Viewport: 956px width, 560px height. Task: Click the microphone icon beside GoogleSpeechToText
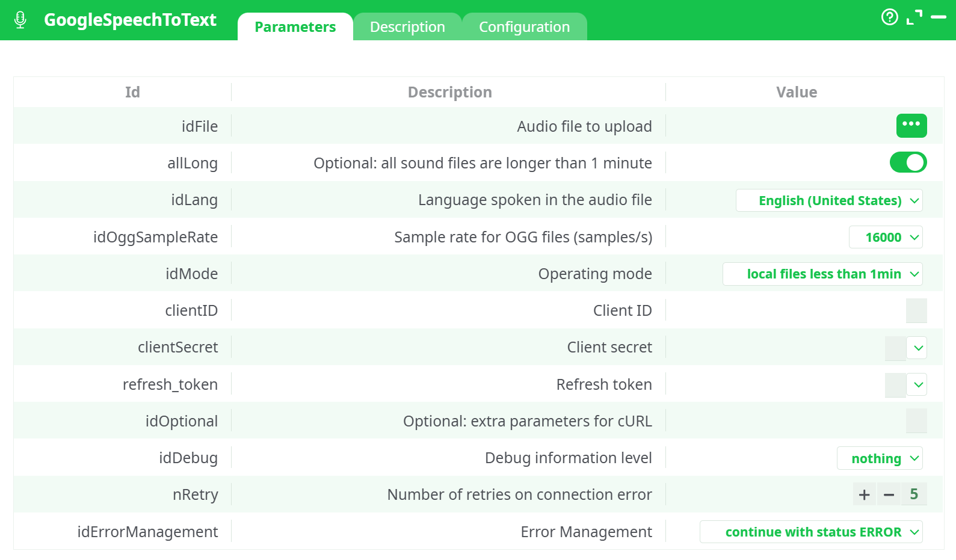[20, 20]
